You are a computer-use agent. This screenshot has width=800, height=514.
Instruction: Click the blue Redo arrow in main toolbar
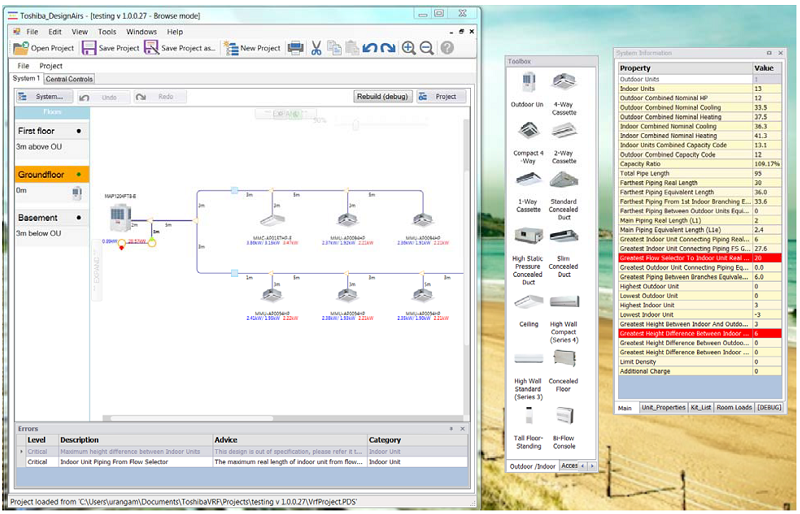coord(388,48)
